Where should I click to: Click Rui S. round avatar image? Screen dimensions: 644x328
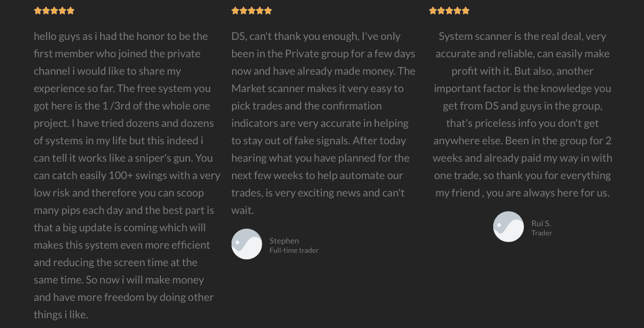(509, 227)
